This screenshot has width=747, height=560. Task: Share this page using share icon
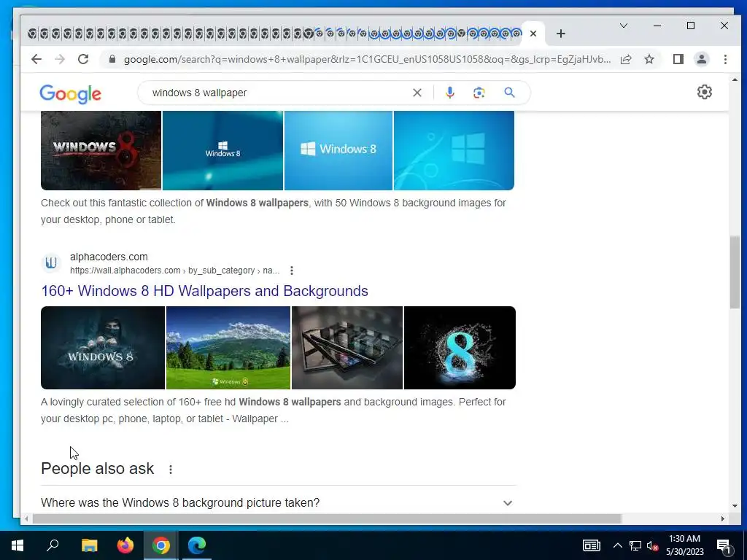(626, 59)
